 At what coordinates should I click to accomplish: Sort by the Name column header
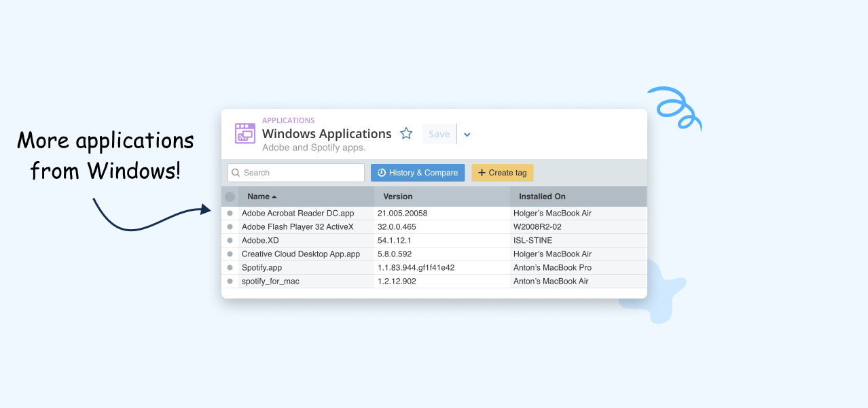click(x=306, y=197)
